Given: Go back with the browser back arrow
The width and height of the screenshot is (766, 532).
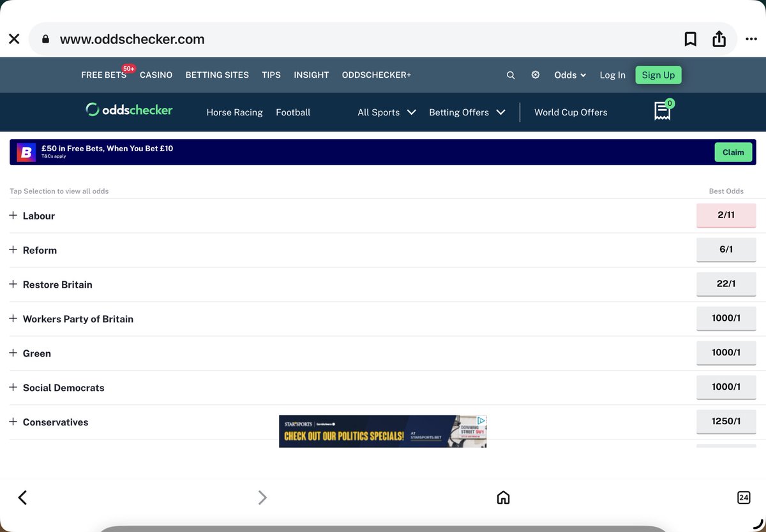Looking at the screenshot, I should [x=22, y=498].
